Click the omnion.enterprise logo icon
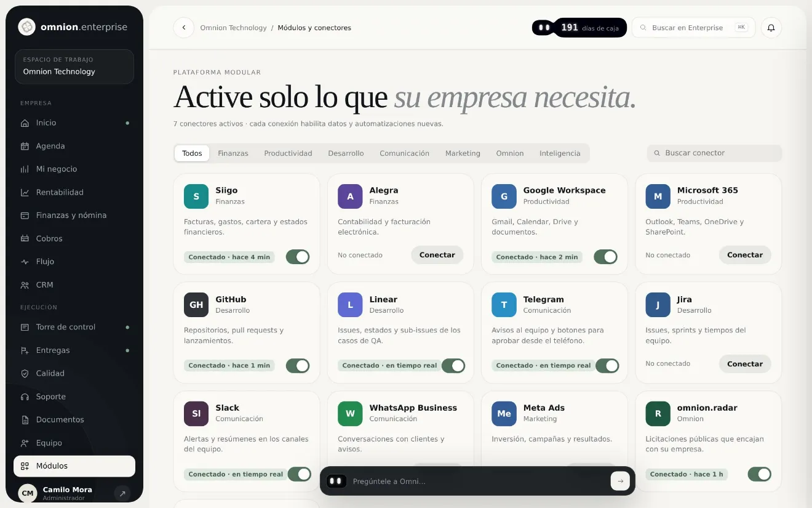Image resolution: width=812 pixels, height=508 pixels. pos(26,27)
